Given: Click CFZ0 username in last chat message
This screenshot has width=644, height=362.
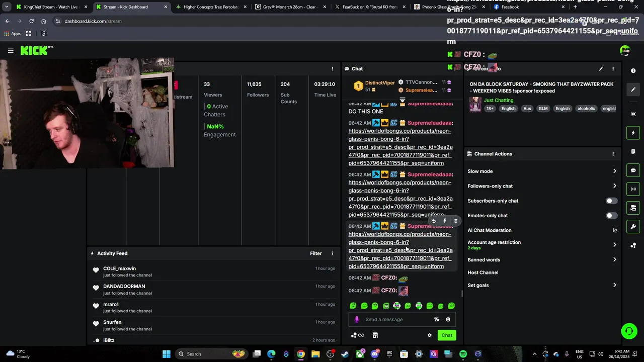Looking at the screenshot, I should [x=388, y=291].
